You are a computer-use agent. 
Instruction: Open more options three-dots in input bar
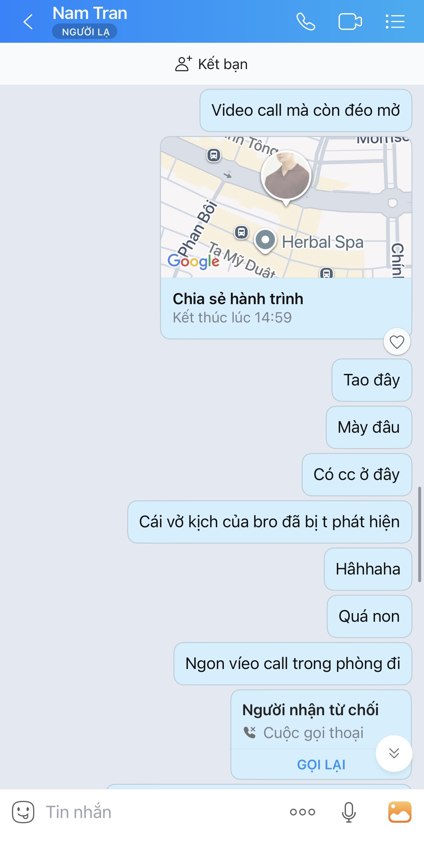tap(303, 812)
